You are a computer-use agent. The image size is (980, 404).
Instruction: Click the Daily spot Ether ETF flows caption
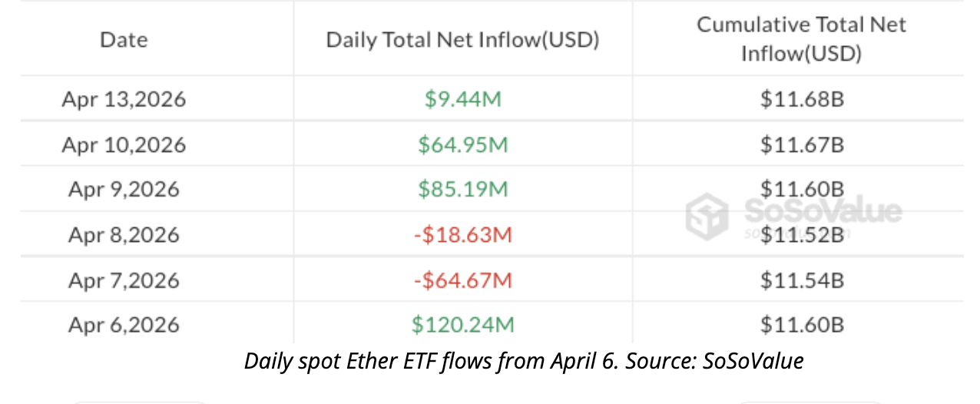tap(524, 361)
